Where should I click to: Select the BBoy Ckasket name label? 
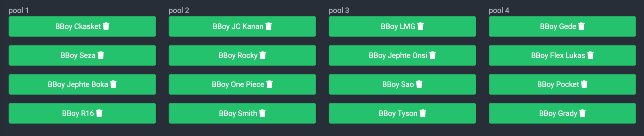click(x=78, y=27)
